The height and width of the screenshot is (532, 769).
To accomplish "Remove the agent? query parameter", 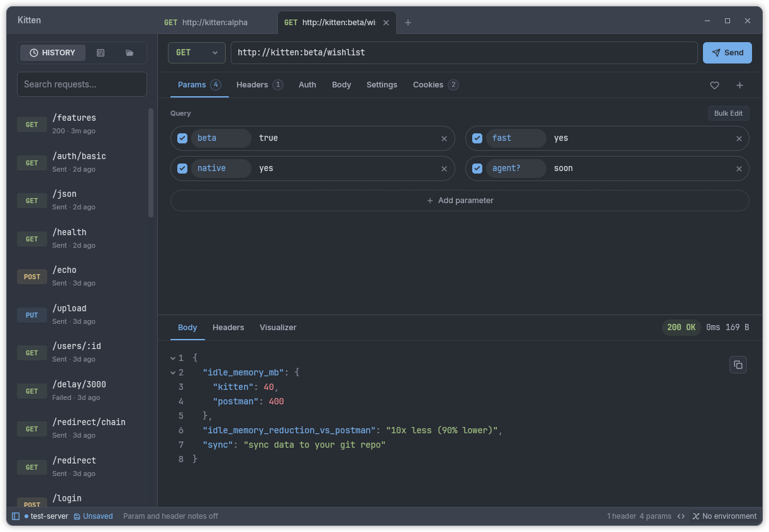I will (739, 169).
